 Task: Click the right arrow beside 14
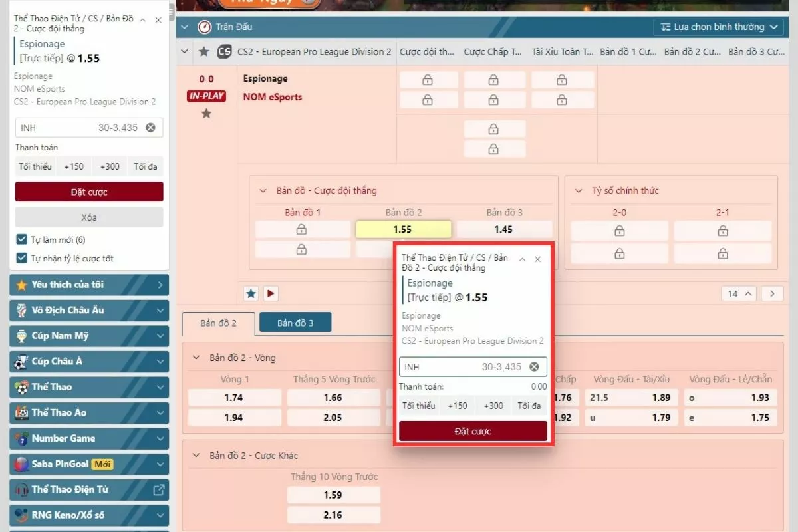pos(772,293)
